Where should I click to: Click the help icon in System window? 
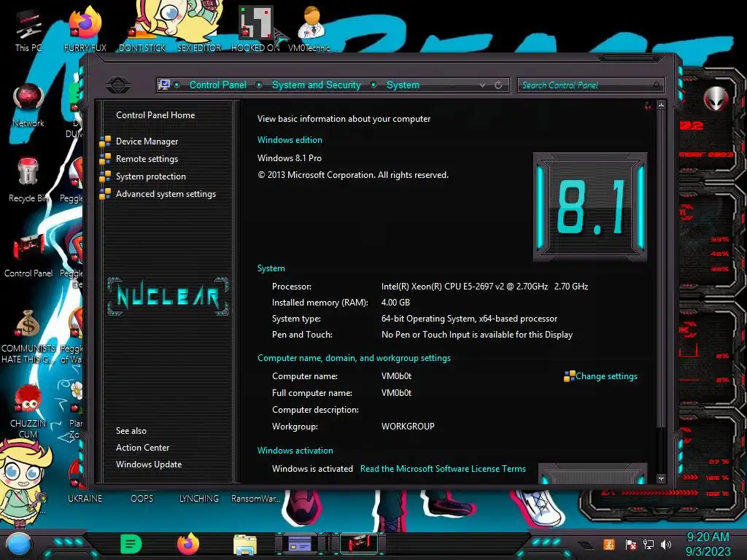(648, 106)
